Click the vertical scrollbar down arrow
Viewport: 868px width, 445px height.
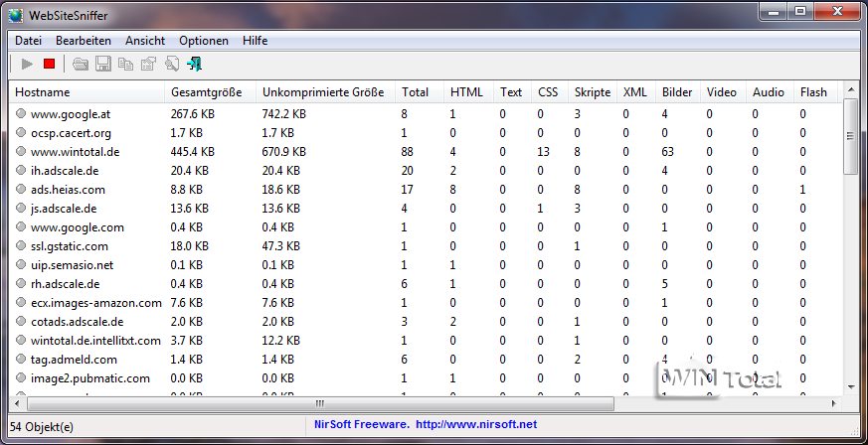851,387
